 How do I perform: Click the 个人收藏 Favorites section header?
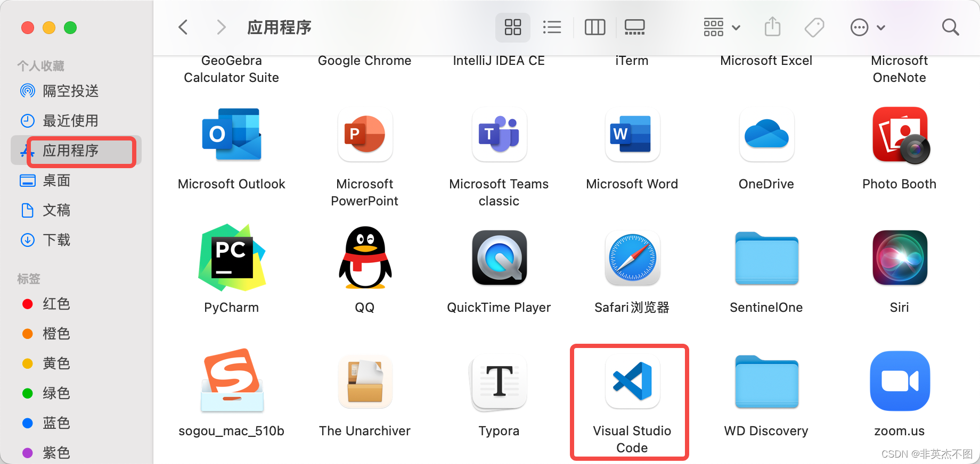(x=40, y=66)
